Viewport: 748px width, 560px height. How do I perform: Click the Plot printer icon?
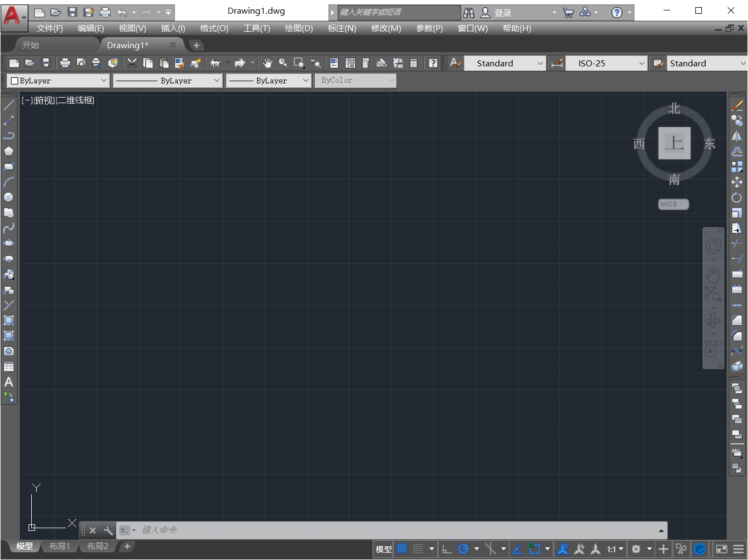click(65, 63)
